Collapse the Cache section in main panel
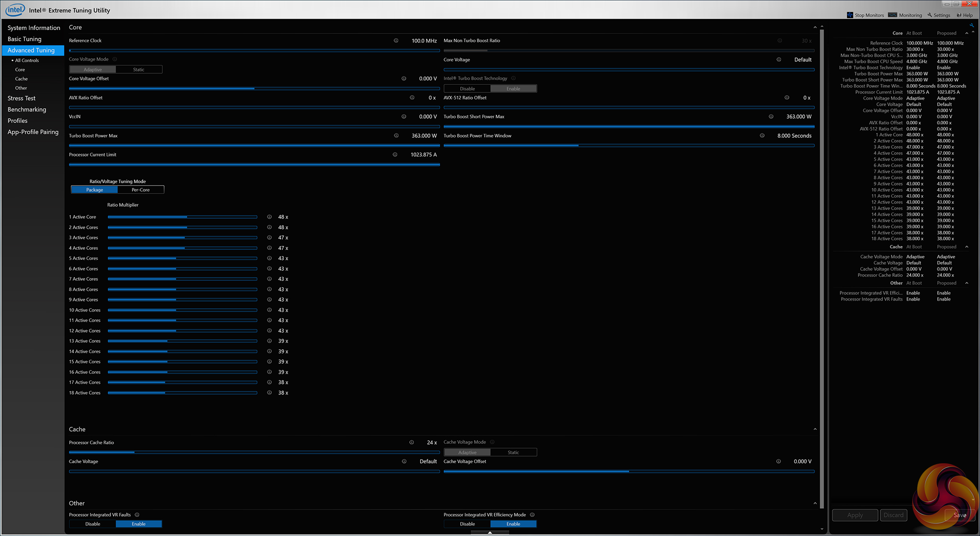 click(x=815, y=429)
